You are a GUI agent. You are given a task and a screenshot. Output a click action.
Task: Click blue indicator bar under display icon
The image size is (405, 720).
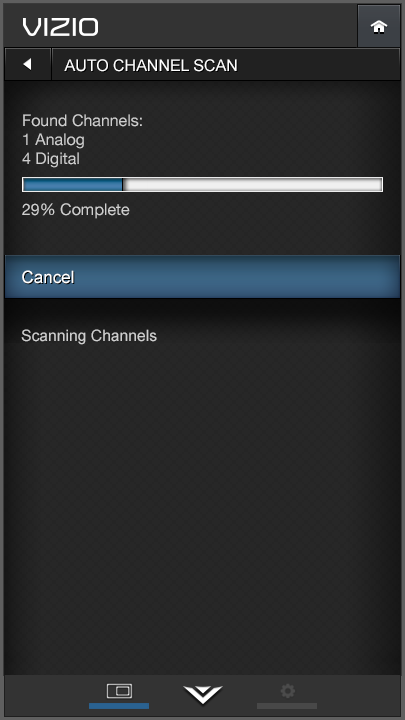coord(119,706)
